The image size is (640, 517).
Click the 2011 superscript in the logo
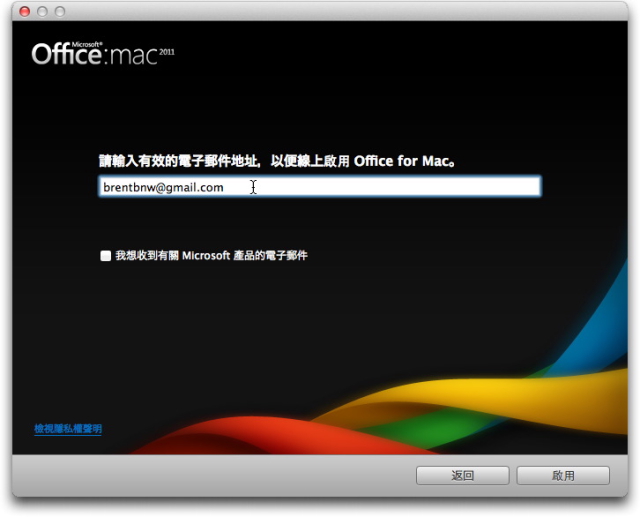click(x=167, y=52)
